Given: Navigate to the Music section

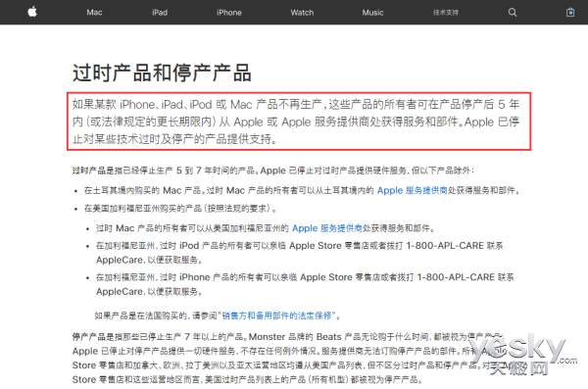Looking at the screenshot, I should click(372, 13).
